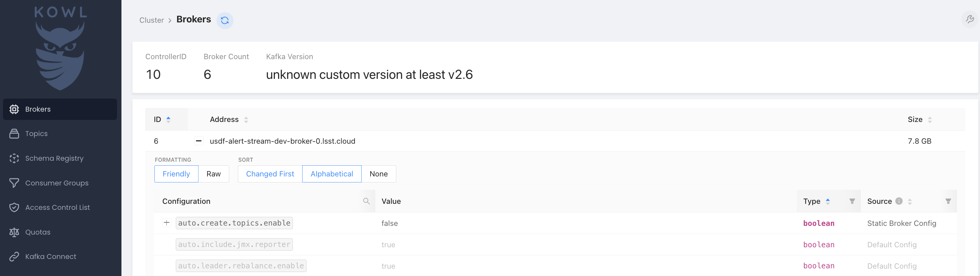The image size is (980, 276).
Task: Click the Brokers chip icon in sidebar
Action: (14, 109)
